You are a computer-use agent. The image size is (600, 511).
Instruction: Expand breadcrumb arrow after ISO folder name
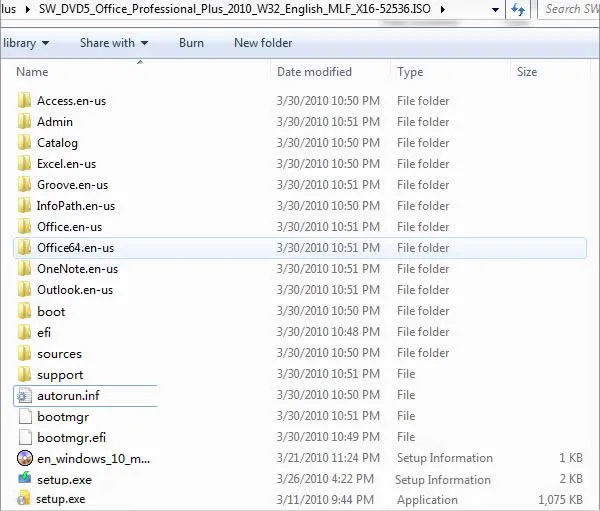(x=487, y=9)
